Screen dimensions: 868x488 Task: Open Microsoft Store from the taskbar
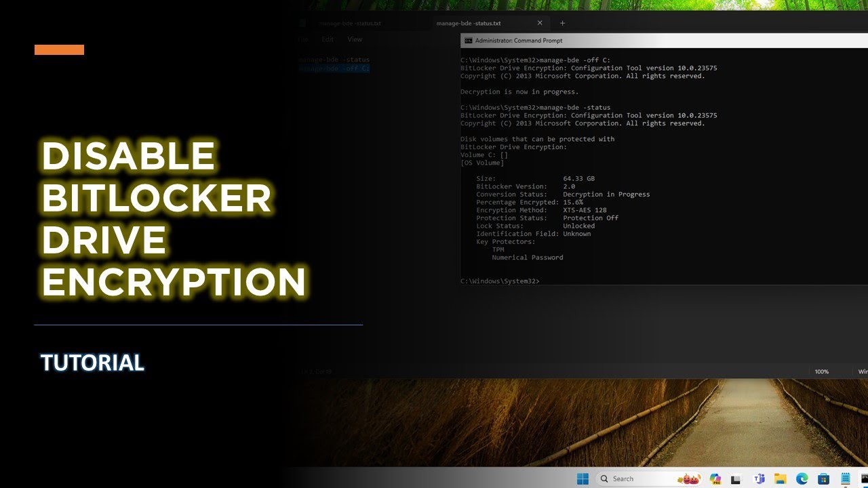tap(823, 479)
